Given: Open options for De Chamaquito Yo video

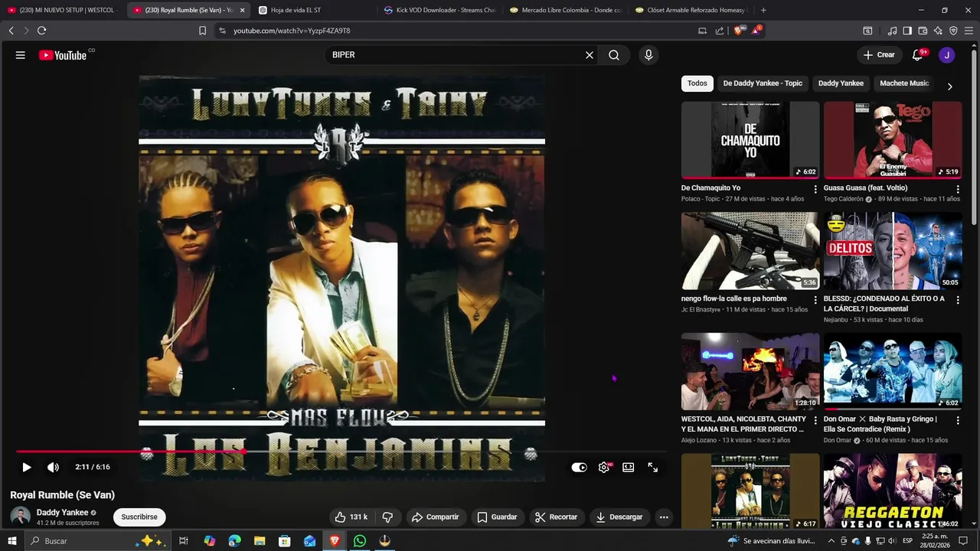Looking at the screenshot, I should tap(815, 189).
